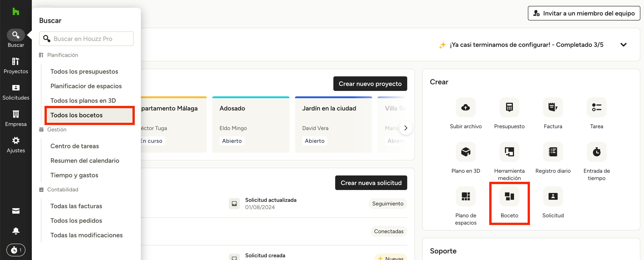Open the messages envelope icon
Image resolution: width=644 pixels, height=260 pixels.
16,211
